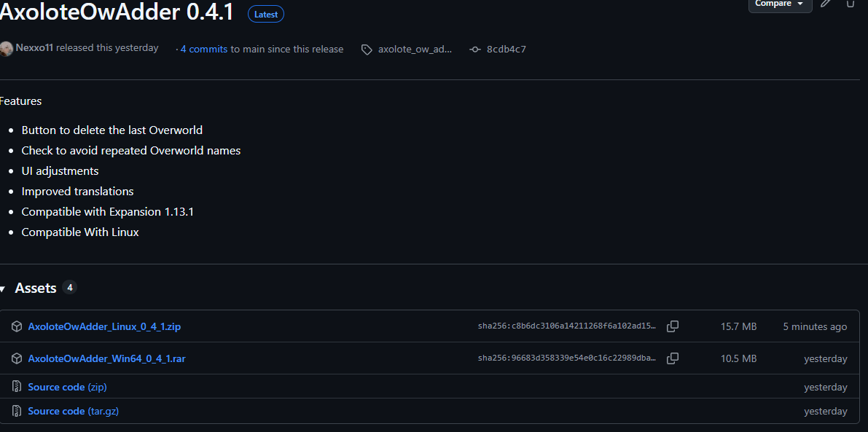Click the commit icon next to 8cdb4c7
The image size is (868, 432).
pyautogui.click(x=475, y=50)
